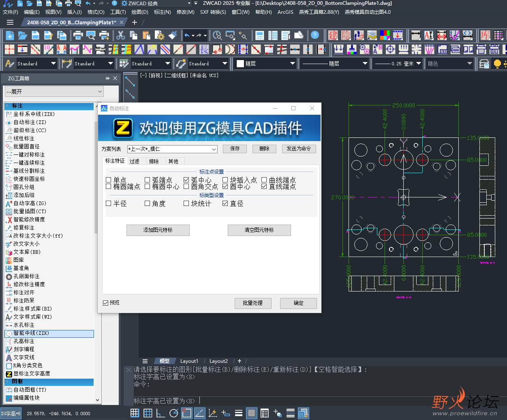Check the 块插入点 checkbox

[225, 180]
